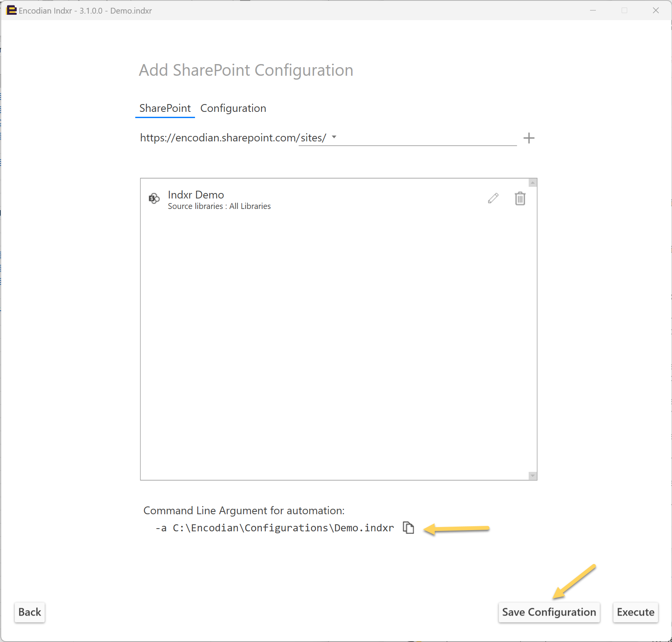The image size is (672, 642).
Task: Copy command line argument to clipboard
Action: point(408,528)
